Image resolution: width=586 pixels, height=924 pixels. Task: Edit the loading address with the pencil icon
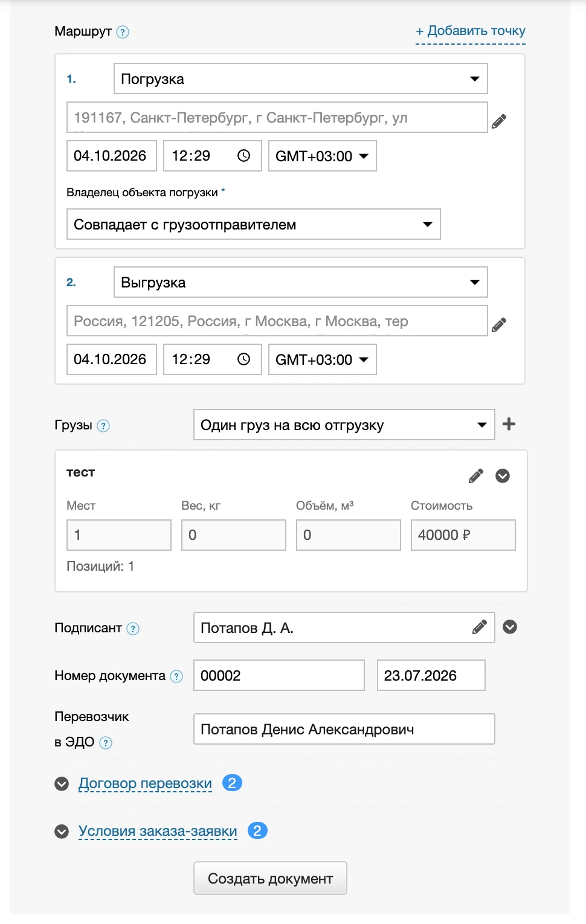(499, 121)
